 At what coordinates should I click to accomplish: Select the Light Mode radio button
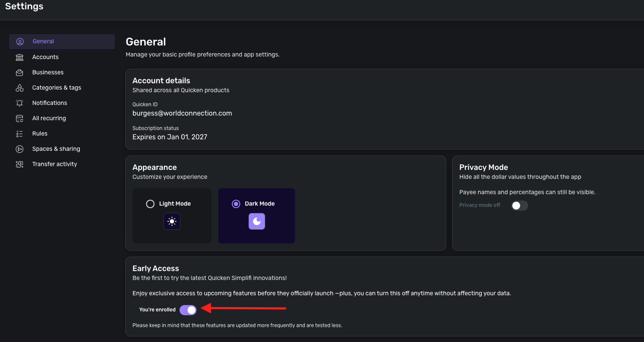150,204
